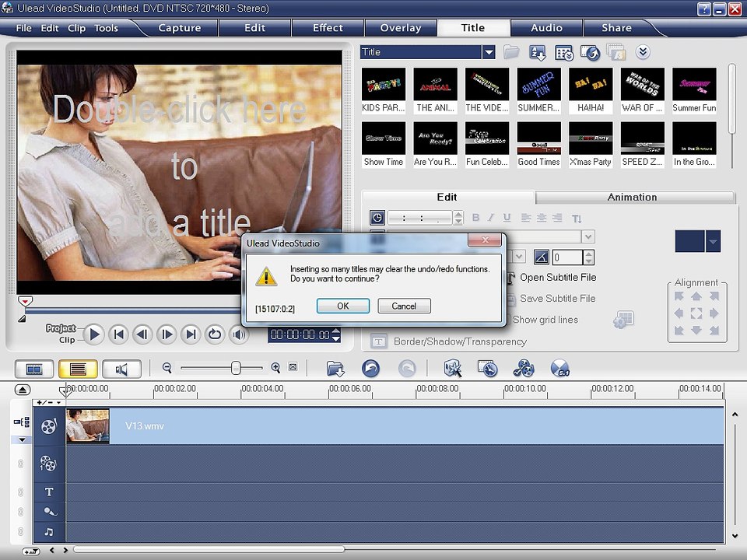
Task: Step to the next frame
Action: tap(167, 334)
